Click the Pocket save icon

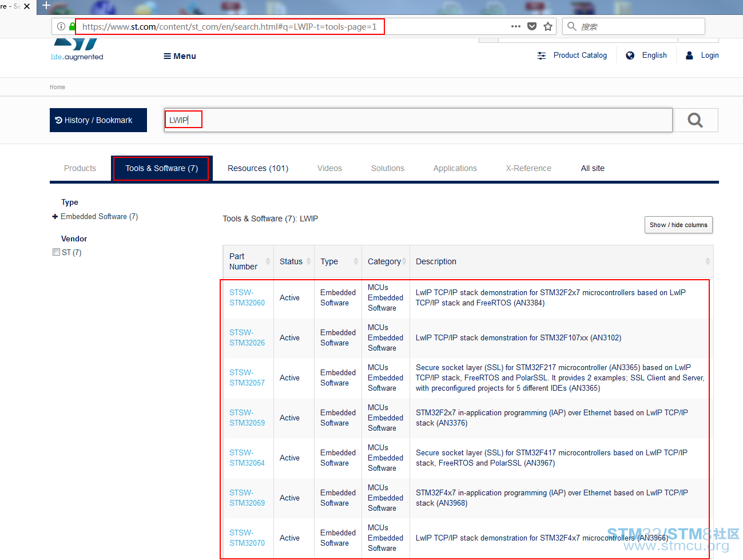[x=532, y=26]
